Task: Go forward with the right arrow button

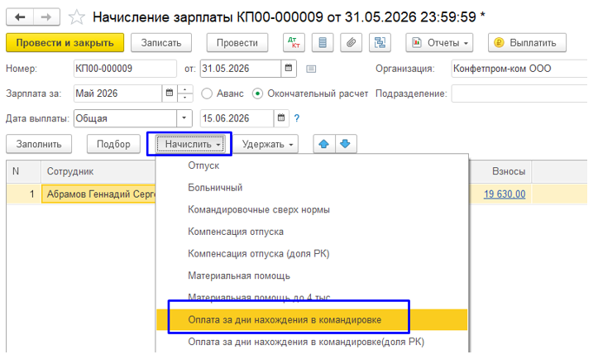Action: pyautogui.click(x=46, y=17)
